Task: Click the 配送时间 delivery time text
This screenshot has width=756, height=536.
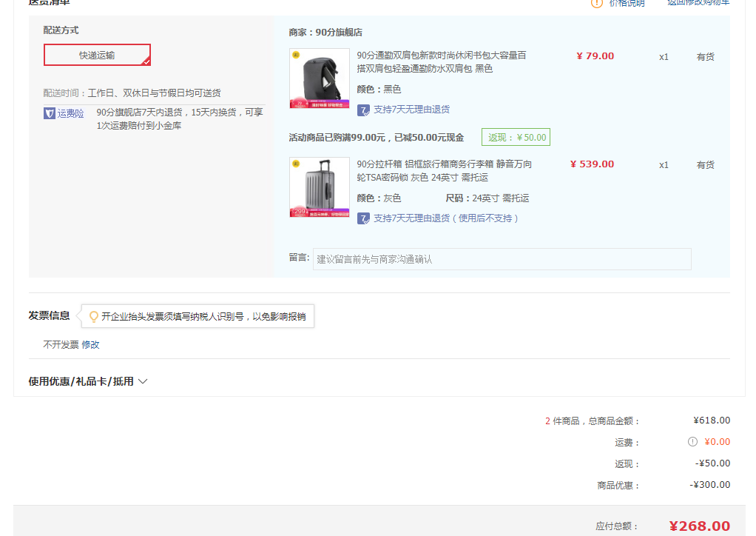Action: [132, 93]
